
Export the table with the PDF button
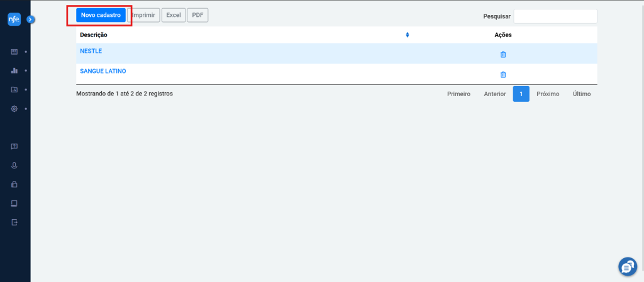click(x=197, y=15)
